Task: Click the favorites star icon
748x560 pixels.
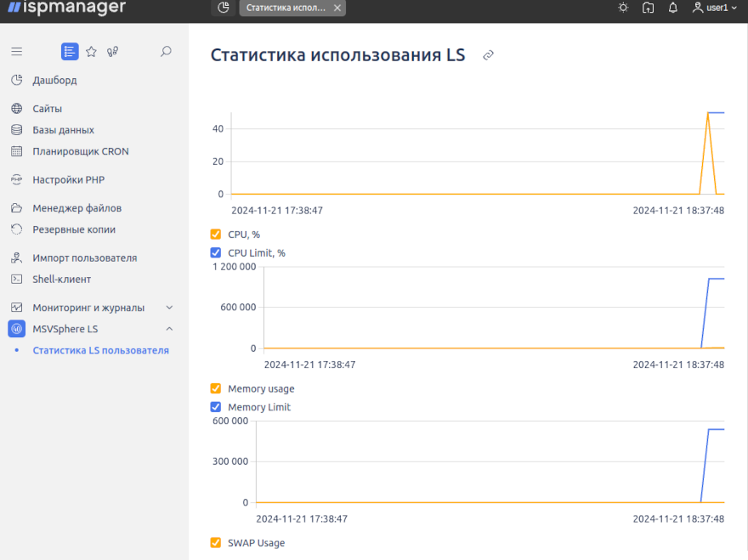Action: tap(91, 51)
